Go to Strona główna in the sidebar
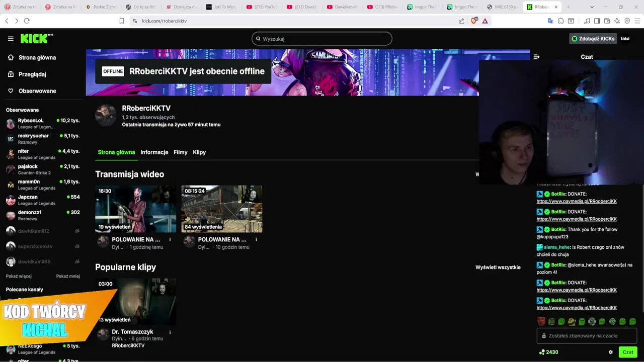 32,57
